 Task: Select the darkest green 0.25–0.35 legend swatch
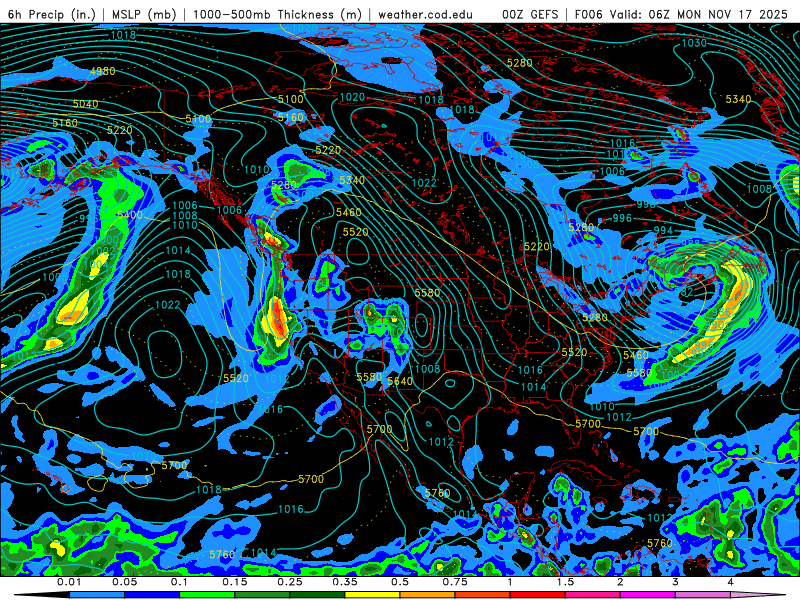(317, 595)
